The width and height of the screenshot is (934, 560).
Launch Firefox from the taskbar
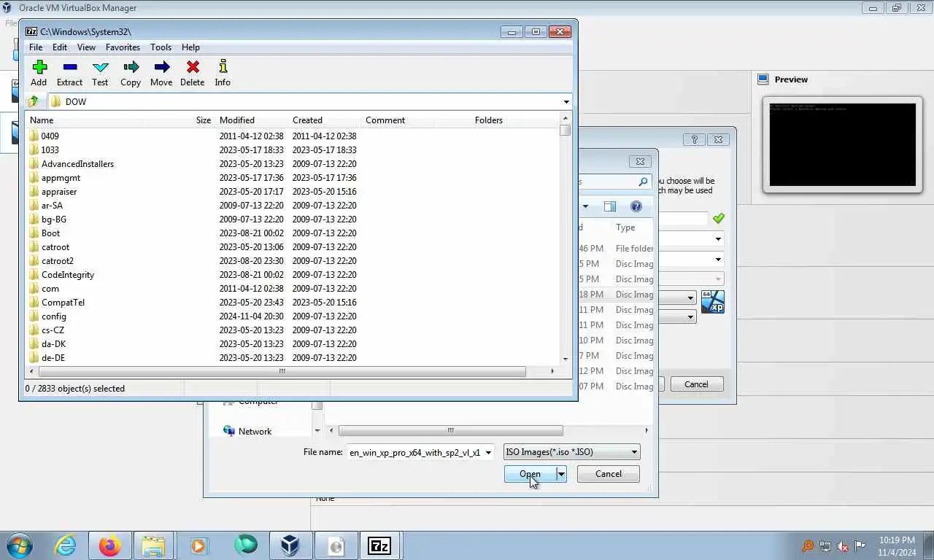110,546
